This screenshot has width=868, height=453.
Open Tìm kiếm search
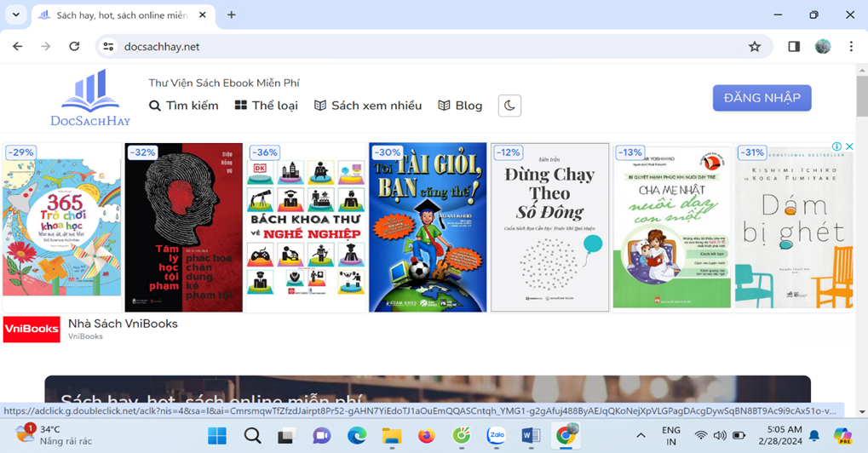[x=184, y=106]
